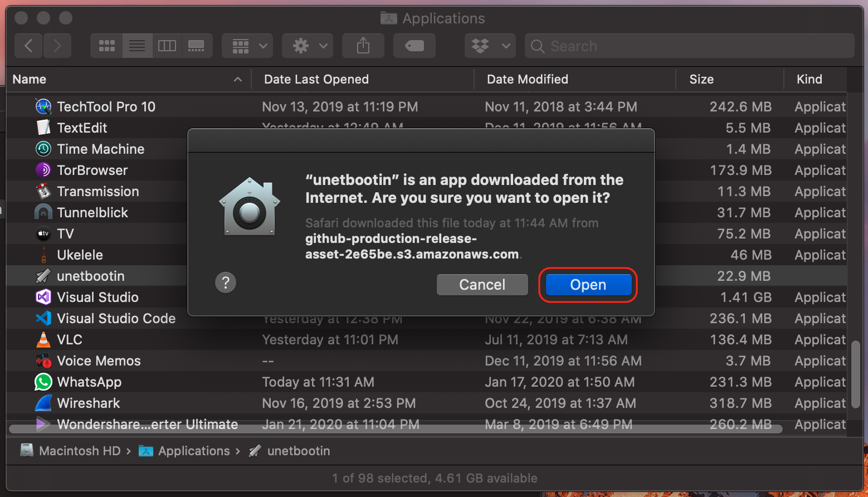Open the group-by arrangement dropdown

point(247,46)
